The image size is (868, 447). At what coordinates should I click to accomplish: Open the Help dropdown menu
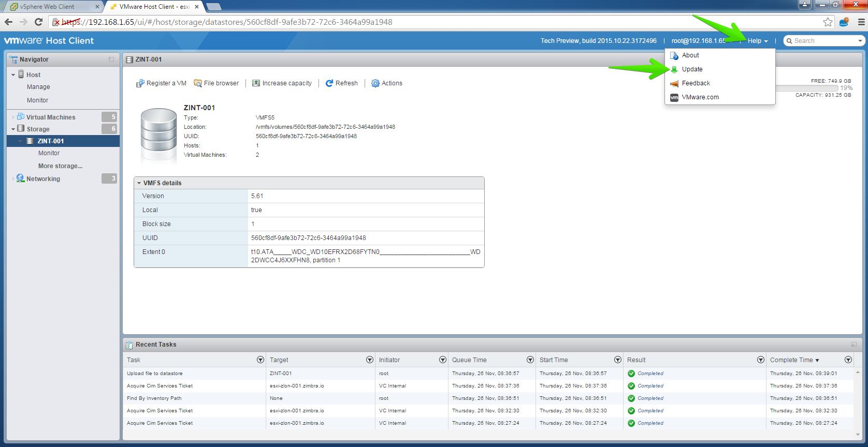(x=758, y=41)
